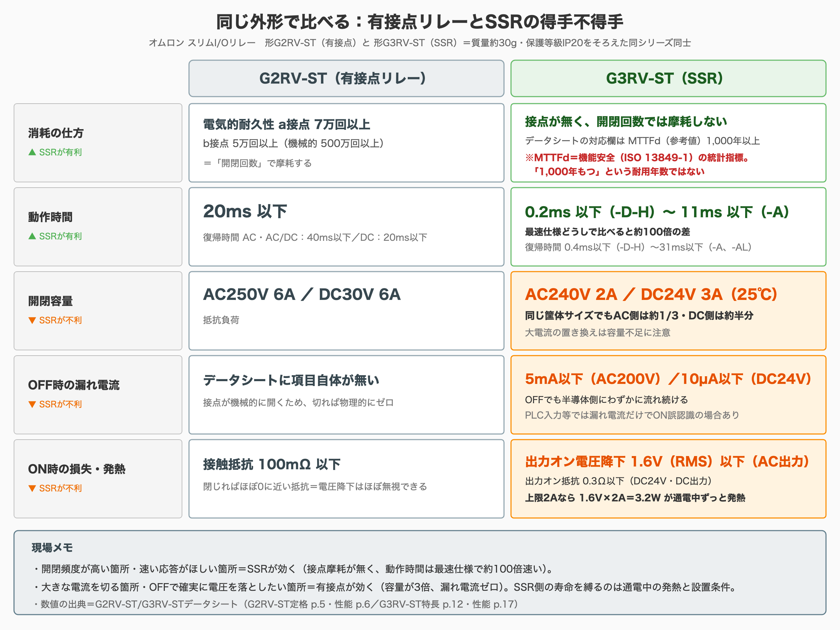Click AC250V 6A ／ DC30V 6A value
Viewport: 840px width, 630px height.
pos(302,294)
